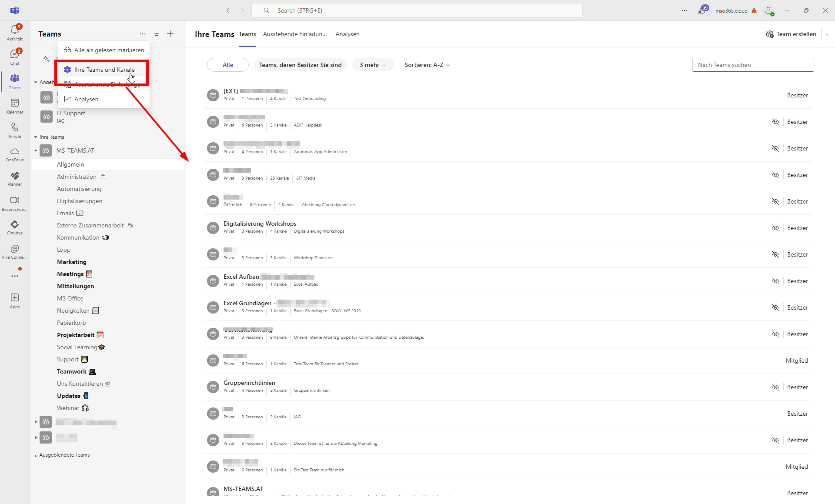Select Ihre Teams und Kanäle menu item
This screenshot has width=835, height=504.
click(x=104, y=70)
